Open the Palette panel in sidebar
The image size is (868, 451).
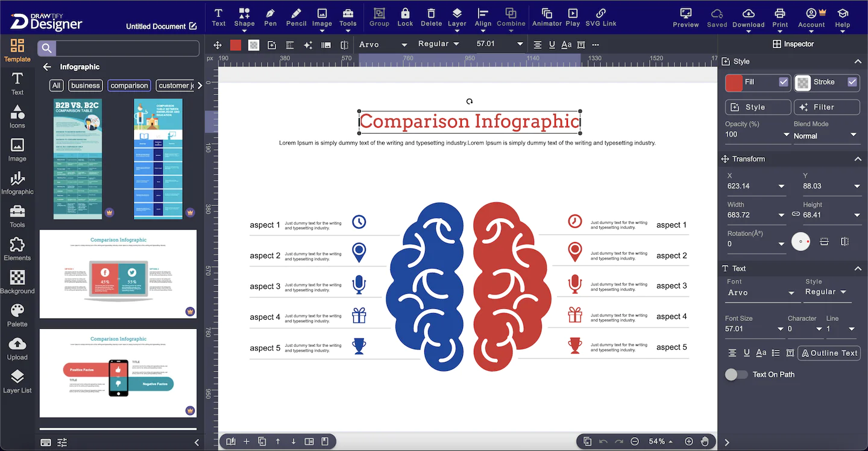tap(17, 315)
